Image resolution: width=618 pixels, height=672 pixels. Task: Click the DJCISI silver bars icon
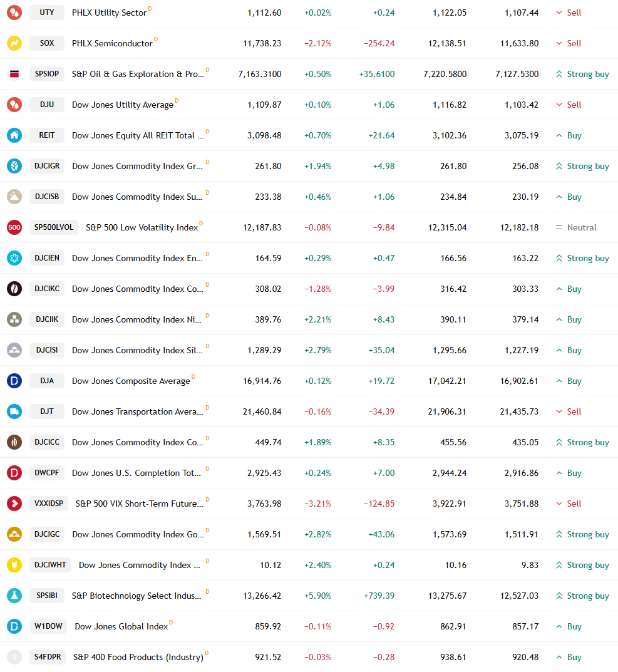(14, 350)
